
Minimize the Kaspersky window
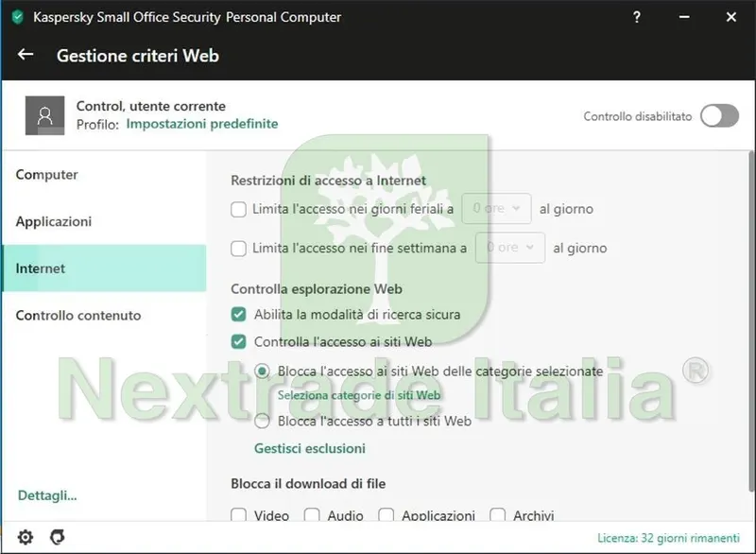pos(683,17)
